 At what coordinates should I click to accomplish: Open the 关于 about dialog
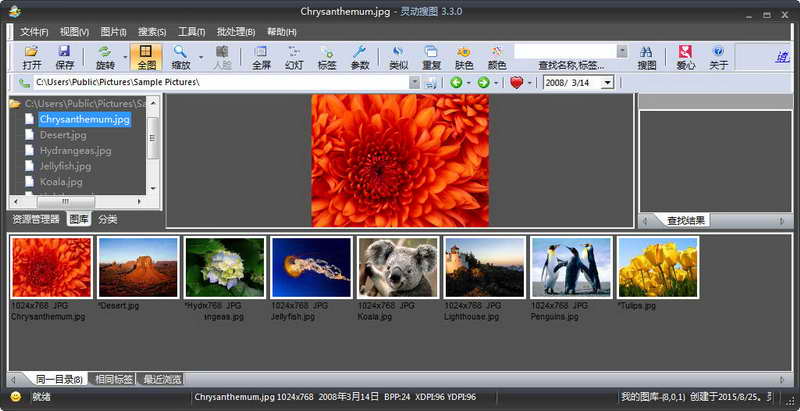[x=718, y=57]
